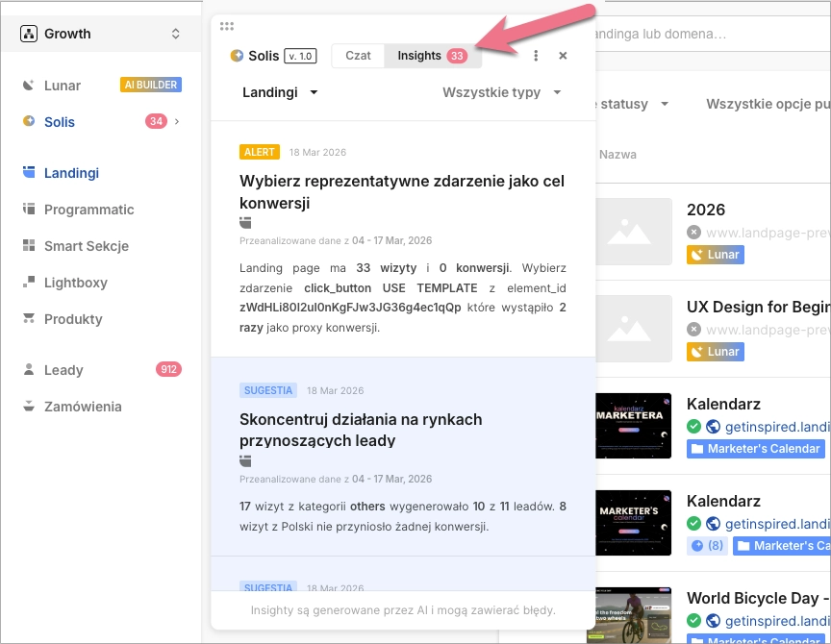
Task: Open Solis in the sidebar
Action: (60, 122)
